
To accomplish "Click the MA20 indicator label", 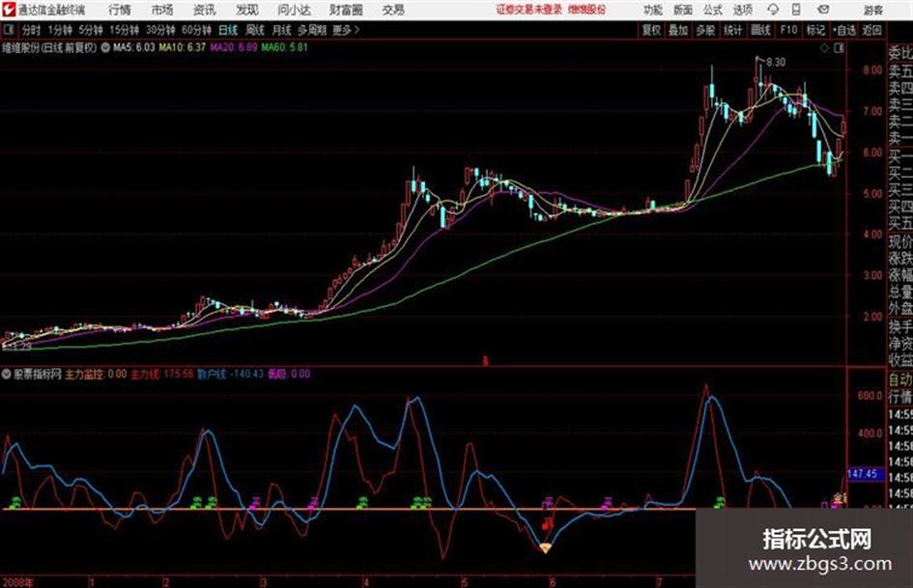I will [234, 47].
